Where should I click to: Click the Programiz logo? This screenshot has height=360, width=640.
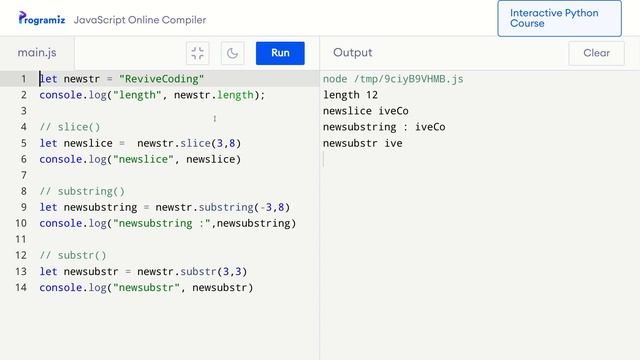pos(42,18)
